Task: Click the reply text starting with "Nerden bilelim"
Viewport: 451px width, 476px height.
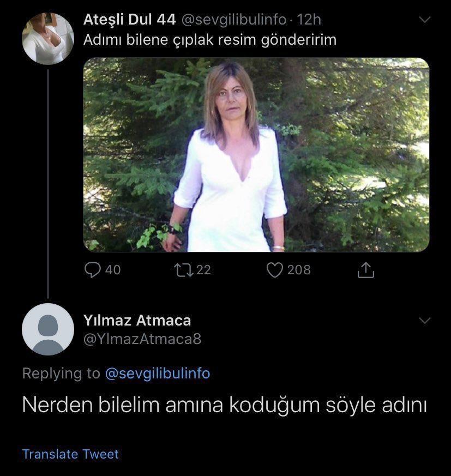Action: (224, 406)
